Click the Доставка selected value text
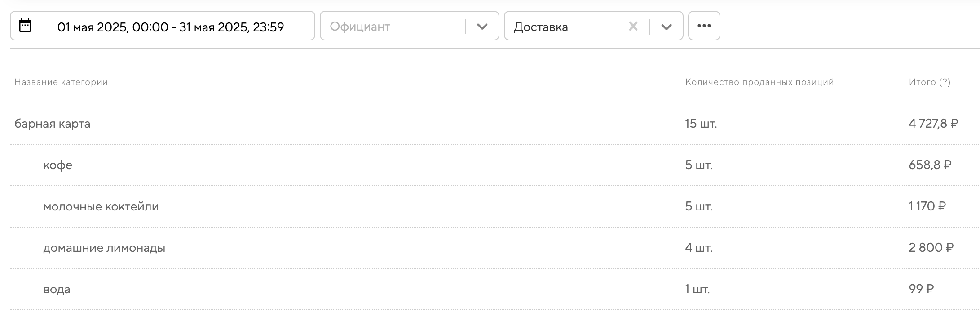The height and width of the screenshot is (313, 980). [x=541, y=27]
